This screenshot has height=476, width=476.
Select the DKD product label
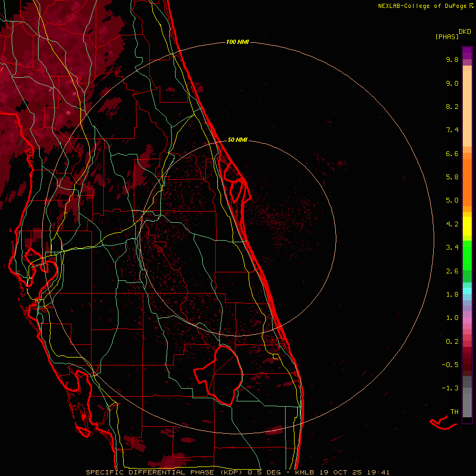464,32
